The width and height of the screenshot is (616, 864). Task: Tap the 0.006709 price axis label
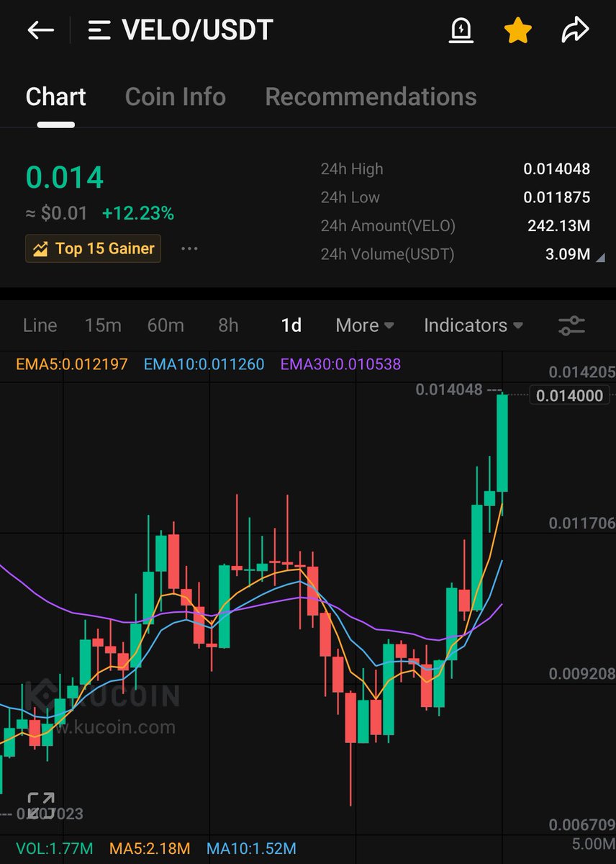(581, 824)
